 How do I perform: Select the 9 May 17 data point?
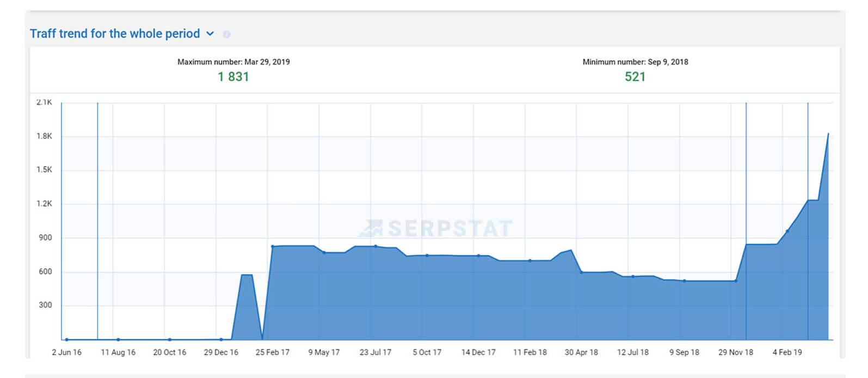[x=324, y=252]
